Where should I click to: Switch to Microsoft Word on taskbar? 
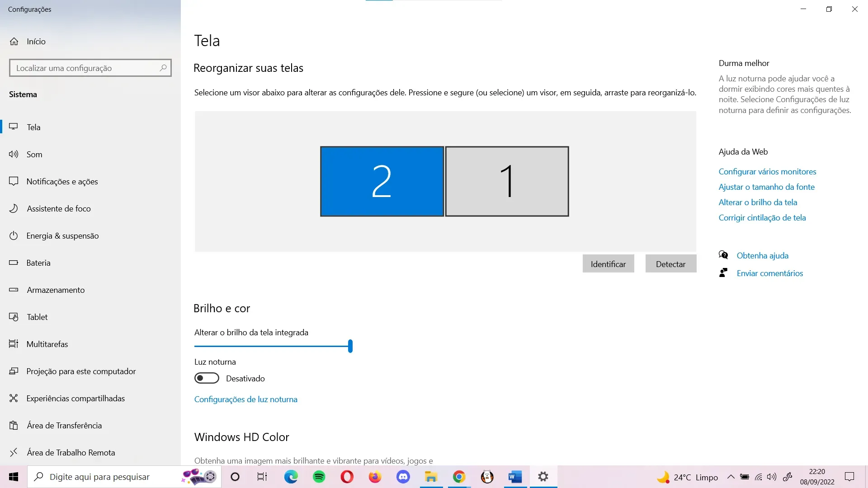[x=515, y=477]
